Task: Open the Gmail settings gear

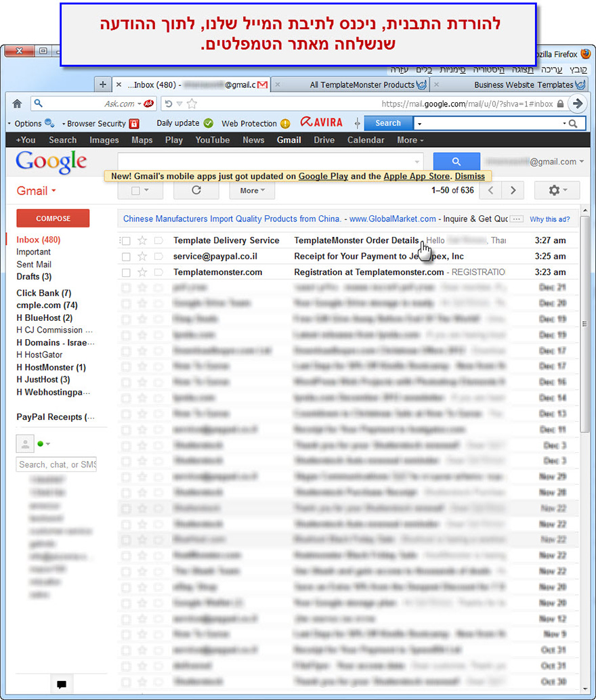Action: (x=557, y=190)
